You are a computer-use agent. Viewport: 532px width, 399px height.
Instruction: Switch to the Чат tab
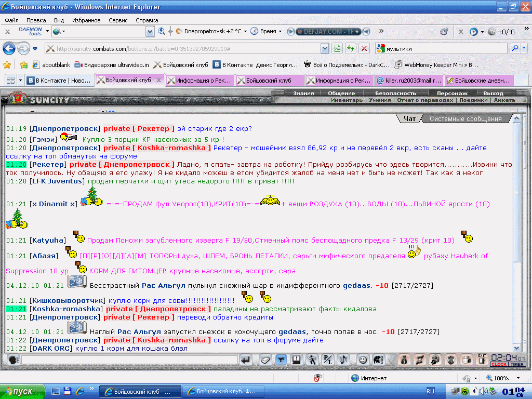point(409,119)
